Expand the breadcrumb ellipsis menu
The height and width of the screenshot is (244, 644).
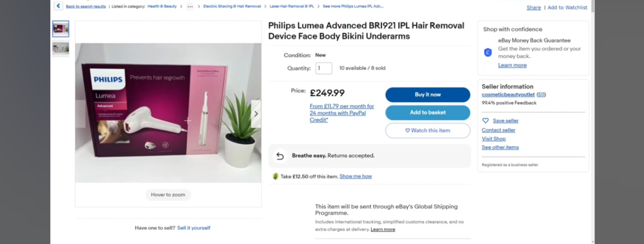pyautogui.click(x=190, y=7)
